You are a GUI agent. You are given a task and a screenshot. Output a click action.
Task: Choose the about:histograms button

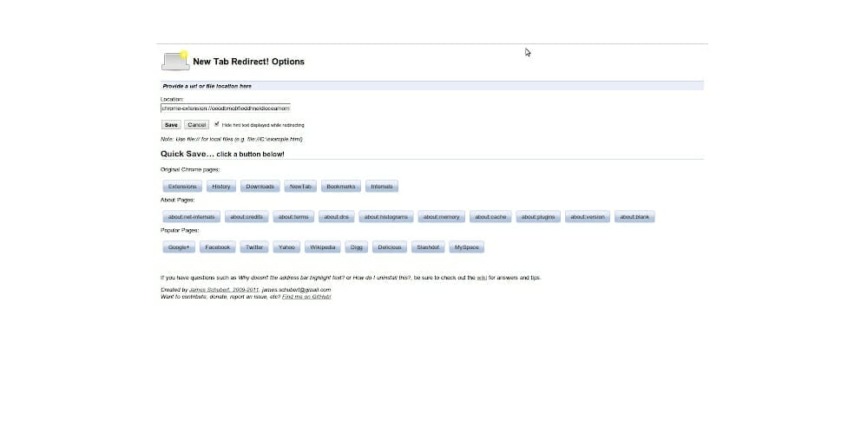[386, 217]
